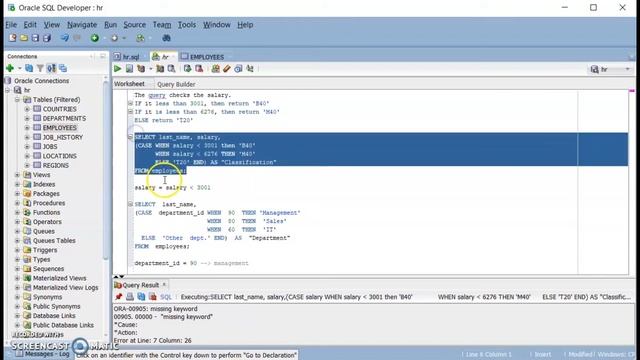Click the Rollback icon in worksheet toolbar
Screen dimensions: 640x360
199,69
